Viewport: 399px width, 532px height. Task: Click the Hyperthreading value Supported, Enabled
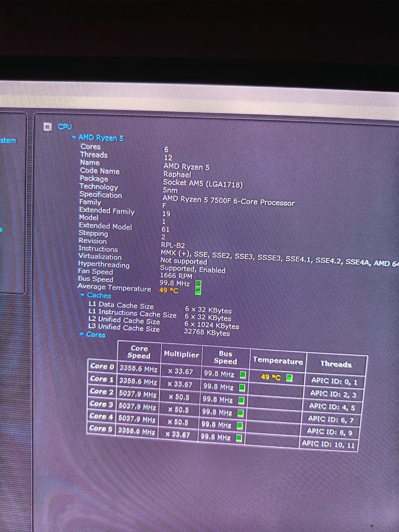(x=193, y=269)
